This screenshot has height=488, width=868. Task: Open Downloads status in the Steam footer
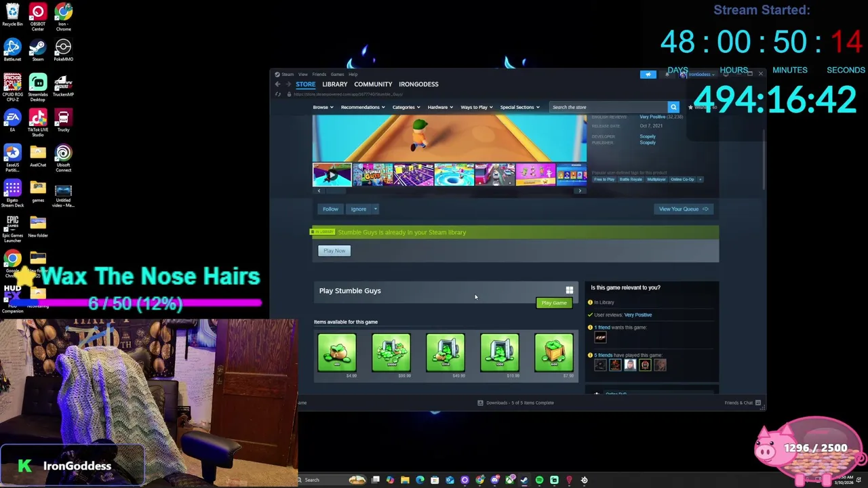click(x=515, y=403)
